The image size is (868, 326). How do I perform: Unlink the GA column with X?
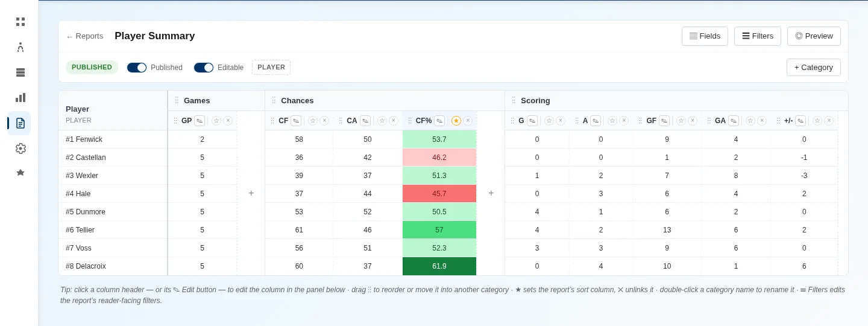point(762,121)
